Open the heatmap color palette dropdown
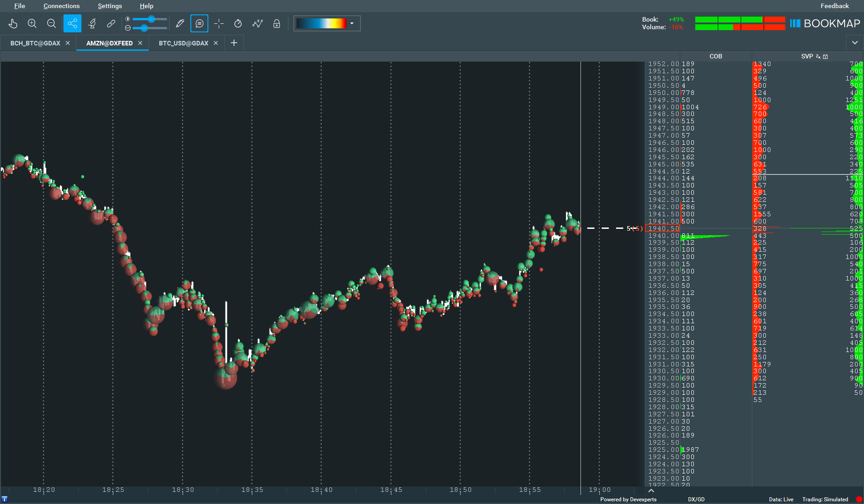This screenshot has height=504, width=864. (x=352, y=23)
